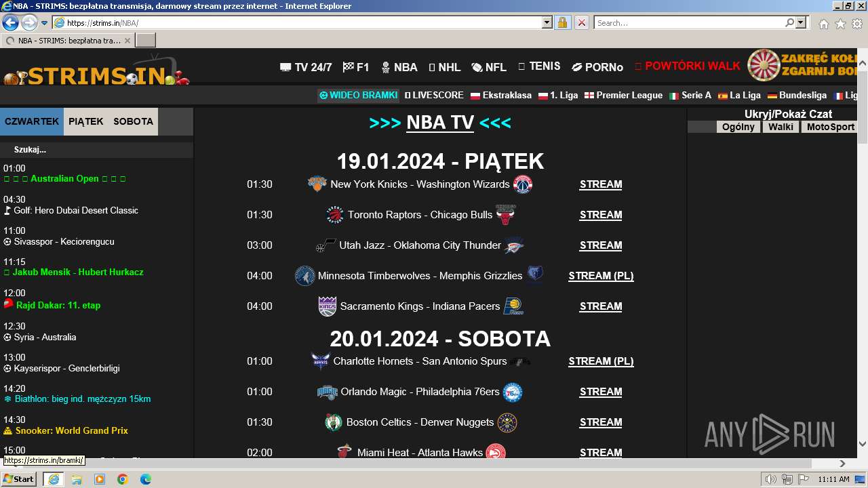
Task: Click the NBA TV heading link
Action: (440, 123)
